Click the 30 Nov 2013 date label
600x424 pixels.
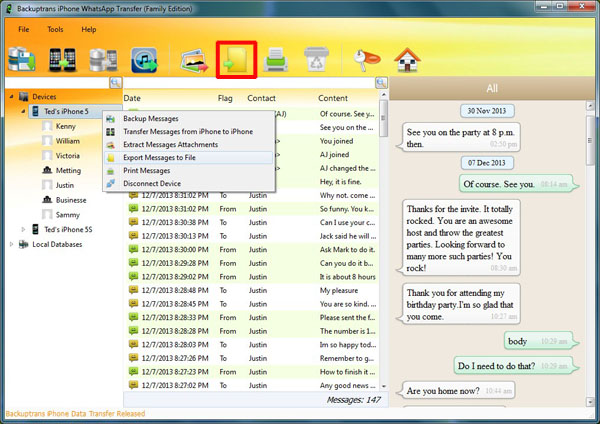tap(487, 111)
